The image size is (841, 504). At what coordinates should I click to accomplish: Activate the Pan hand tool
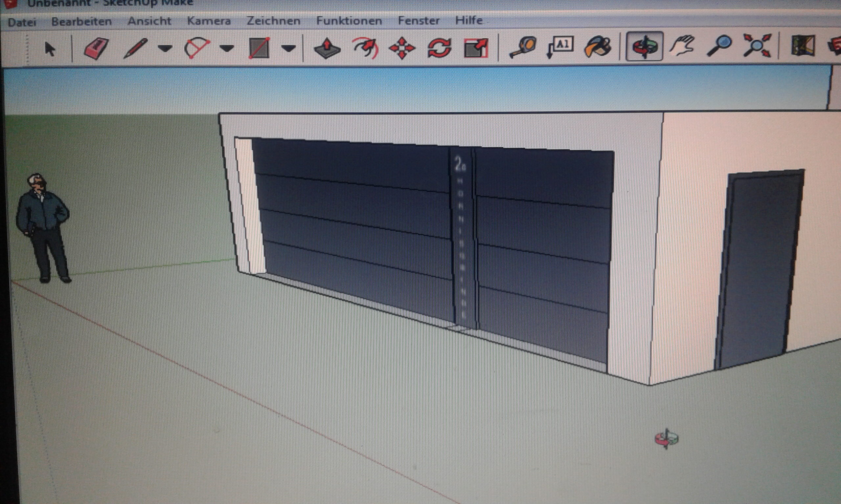[683, 46]
